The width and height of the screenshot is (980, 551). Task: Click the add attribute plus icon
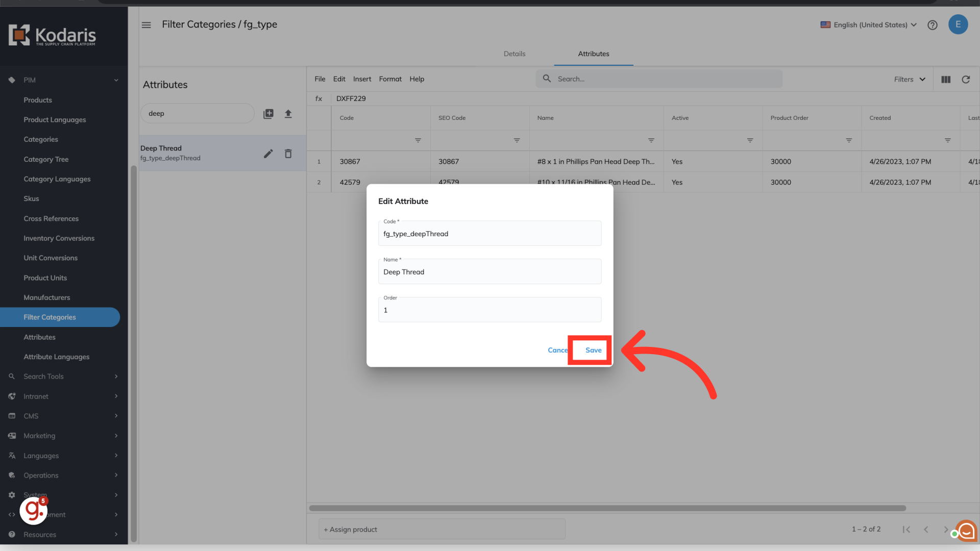268,114
